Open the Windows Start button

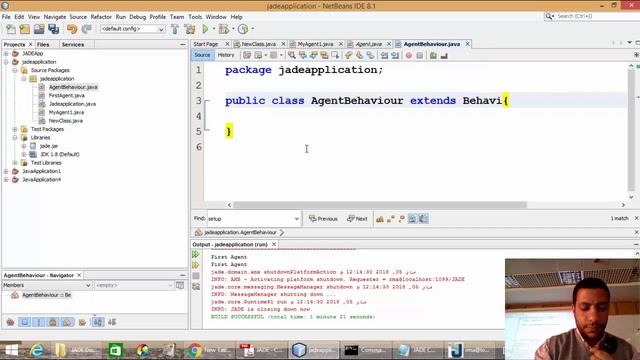[11, 350]
